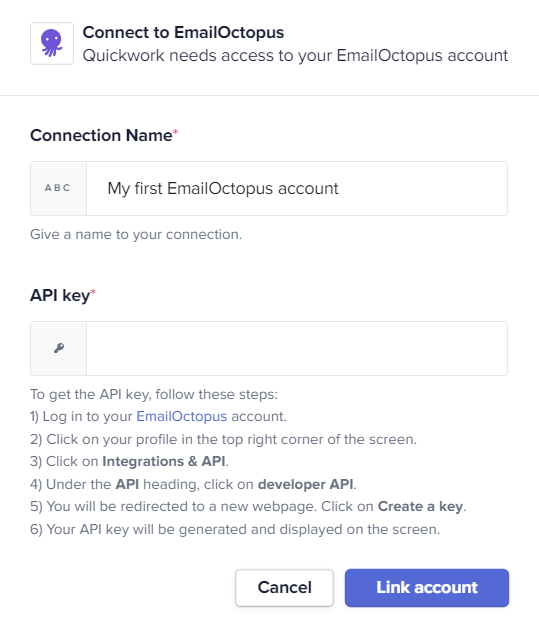Click the 'developer API' bold text

coord(306,484)
